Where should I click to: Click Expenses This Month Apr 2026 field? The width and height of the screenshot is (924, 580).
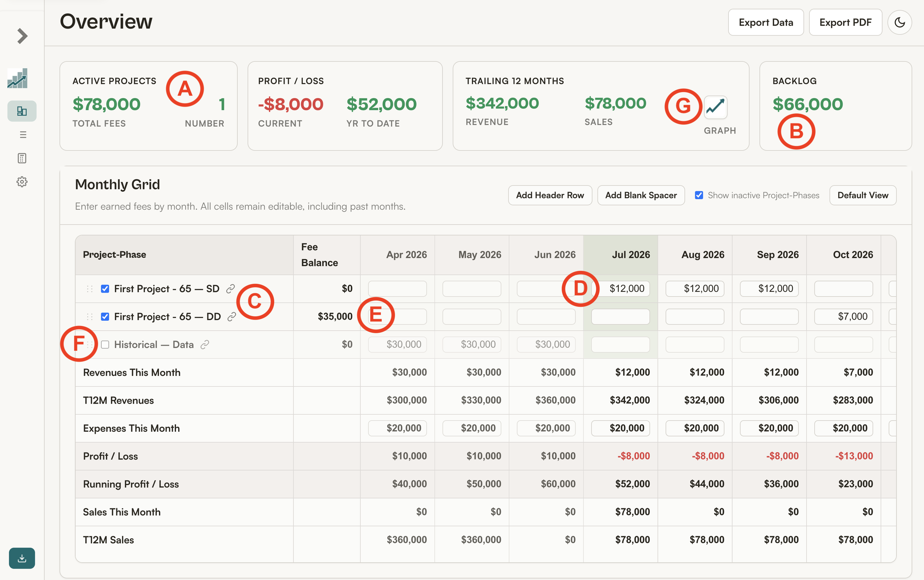(397, 428)
